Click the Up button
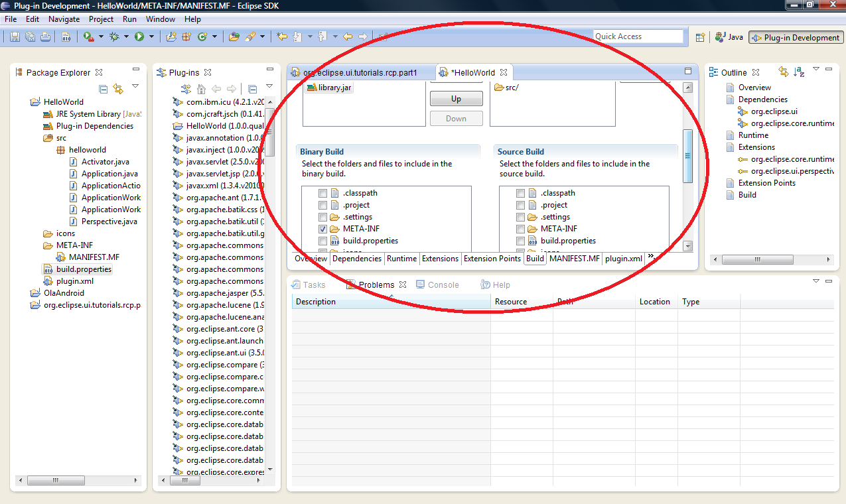Image resolution: width=846 pixels, height=504 pixels. (x=456, y=99)
